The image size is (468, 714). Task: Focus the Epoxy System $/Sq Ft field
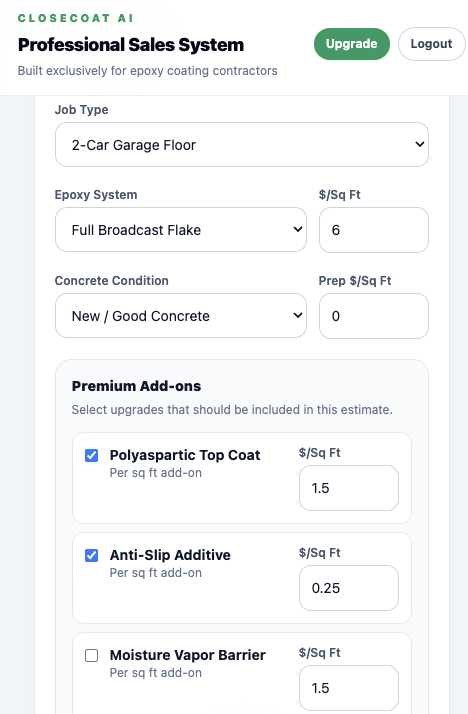pos(374,230)
